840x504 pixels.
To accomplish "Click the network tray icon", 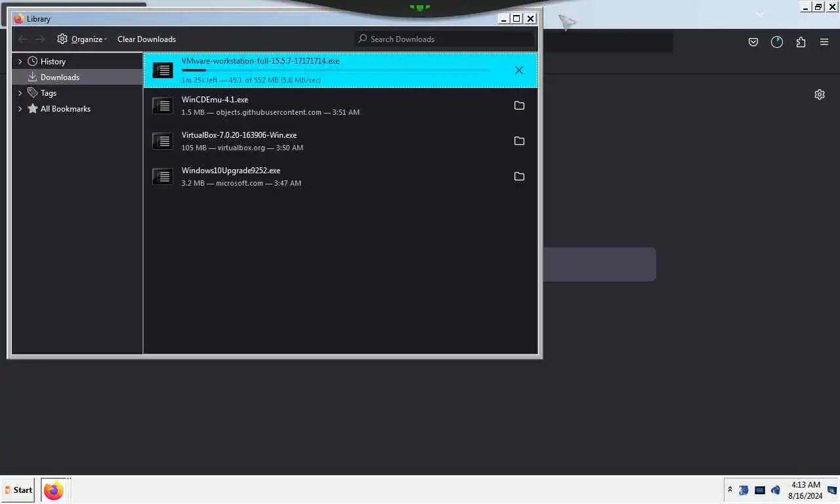I will point(744,490).
